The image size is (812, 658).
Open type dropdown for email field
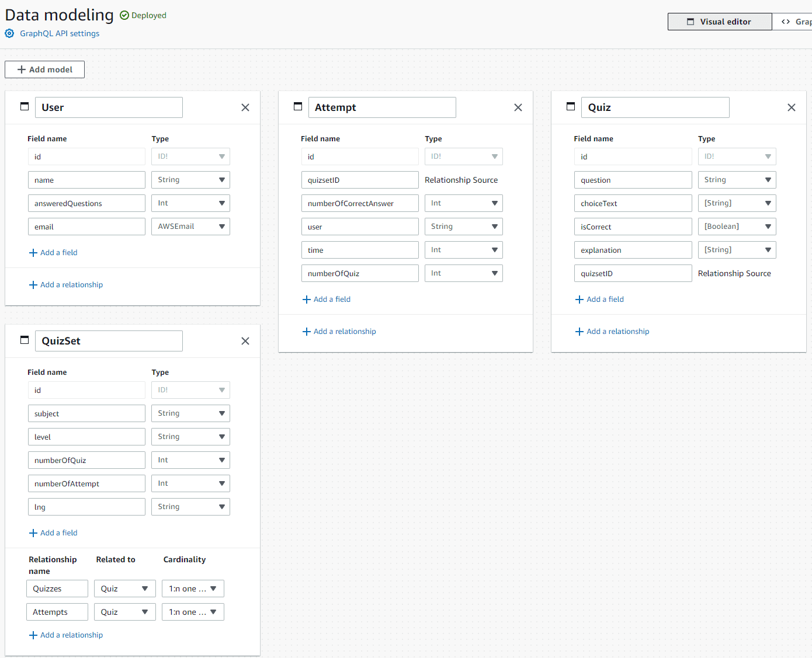click(190, 227)
